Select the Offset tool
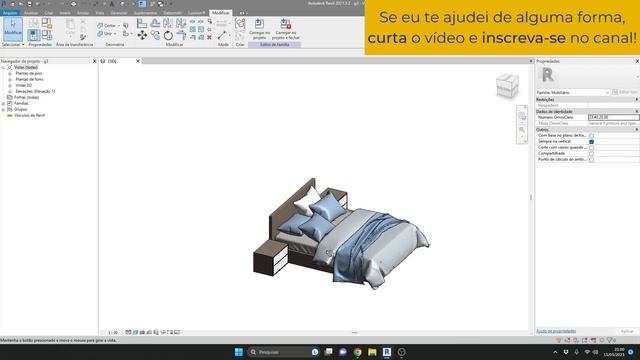This screenshot has width=640, height=360. (x=155, y=23)
